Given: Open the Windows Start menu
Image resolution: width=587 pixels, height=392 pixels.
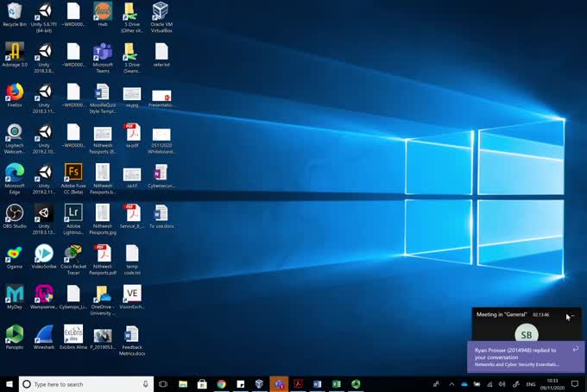Looking at the screenshot, I should (9, 384).
